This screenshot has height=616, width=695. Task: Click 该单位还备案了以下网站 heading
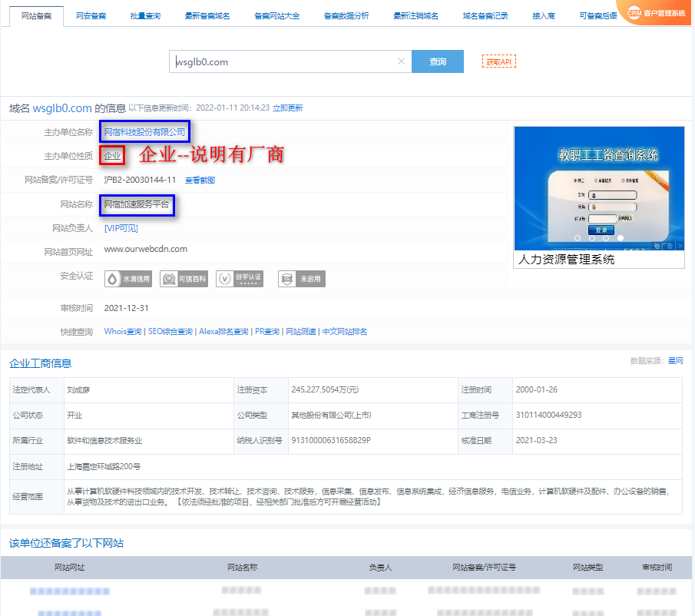(x=66, y=543)
